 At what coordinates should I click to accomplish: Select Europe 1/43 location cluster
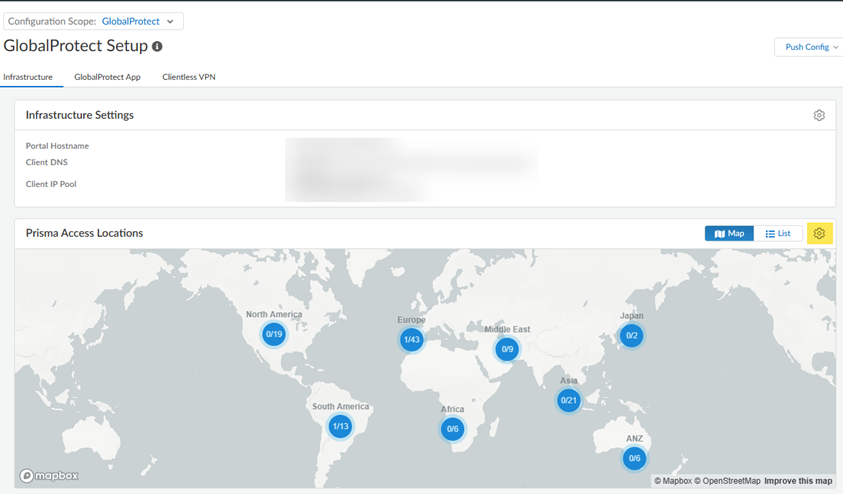coord(412,340)
